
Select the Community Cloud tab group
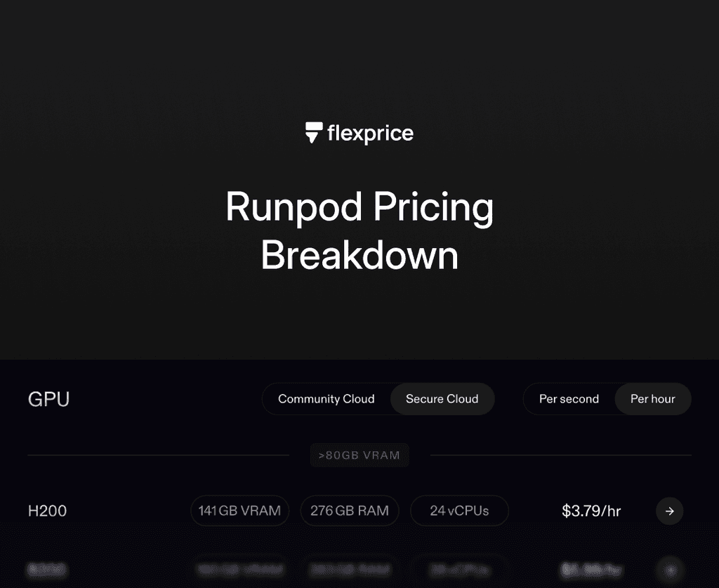(x=326, y=398)
